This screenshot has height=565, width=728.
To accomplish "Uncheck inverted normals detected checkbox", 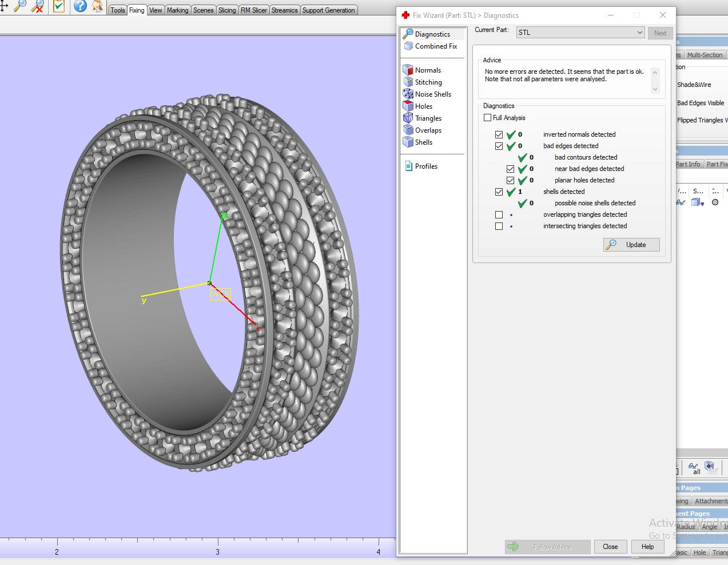I will [499, 135].
